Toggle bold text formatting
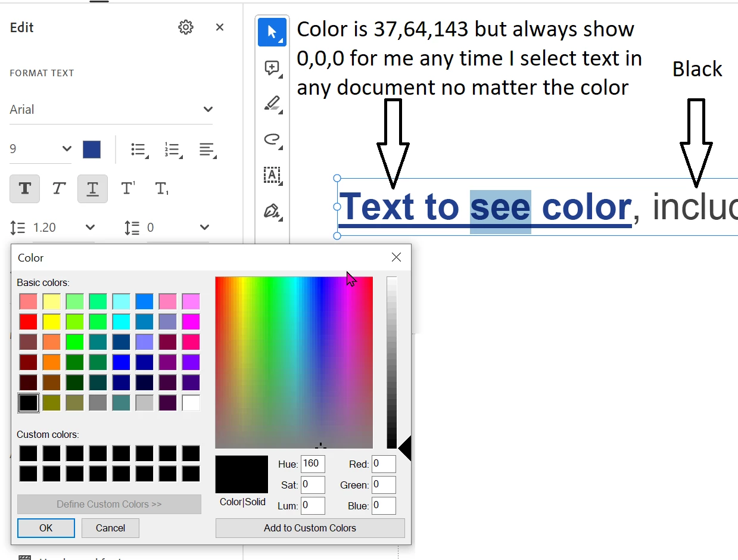 25,189
